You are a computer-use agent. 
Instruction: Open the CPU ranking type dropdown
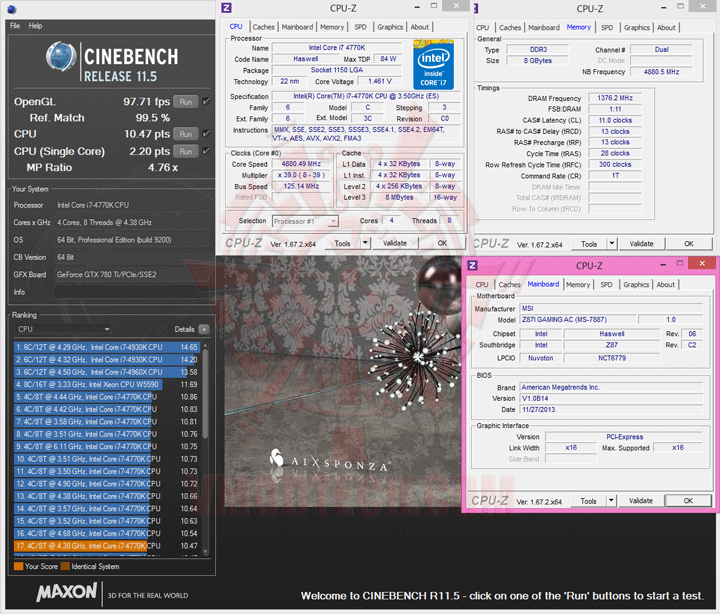(64, 329)
